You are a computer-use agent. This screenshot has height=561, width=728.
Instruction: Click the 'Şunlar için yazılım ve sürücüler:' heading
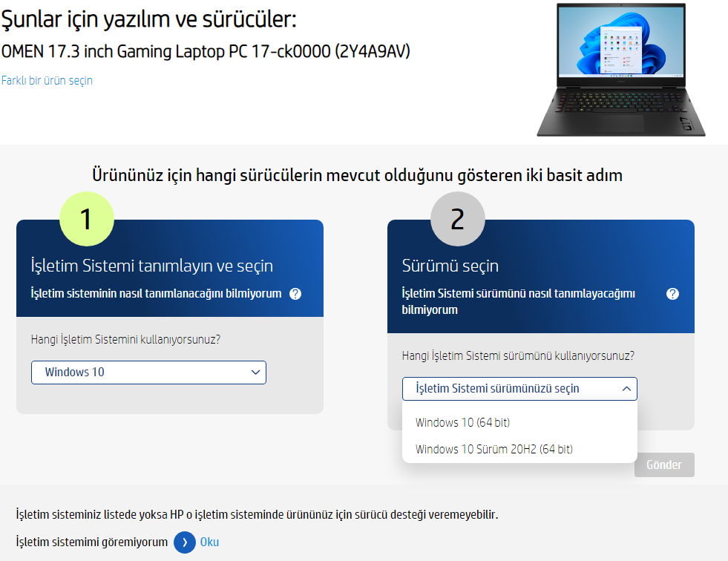click(x=148, y=19)
